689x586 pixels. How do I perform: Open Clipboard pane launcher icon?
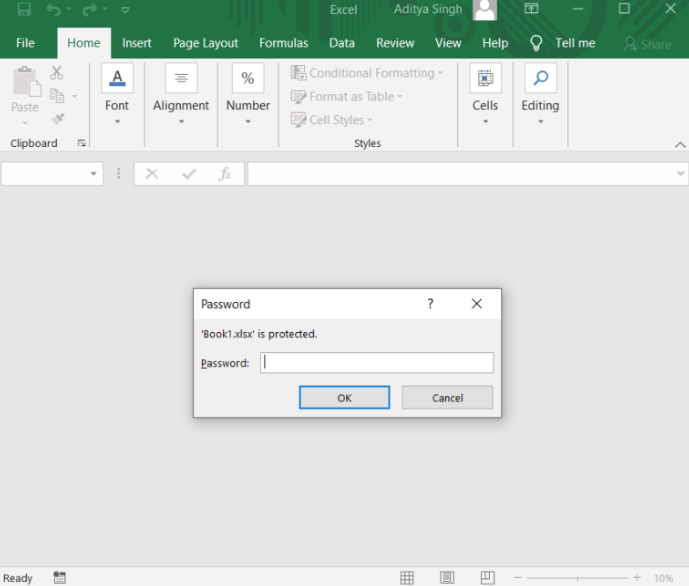(x=81, y=143)
